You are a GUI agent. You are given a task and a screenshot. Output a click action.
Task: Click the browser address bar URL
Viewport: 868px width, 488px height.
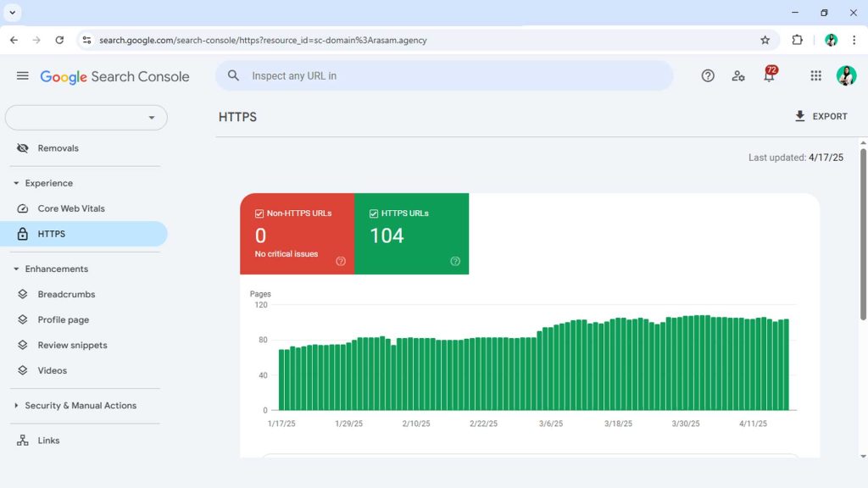[263, 40]
